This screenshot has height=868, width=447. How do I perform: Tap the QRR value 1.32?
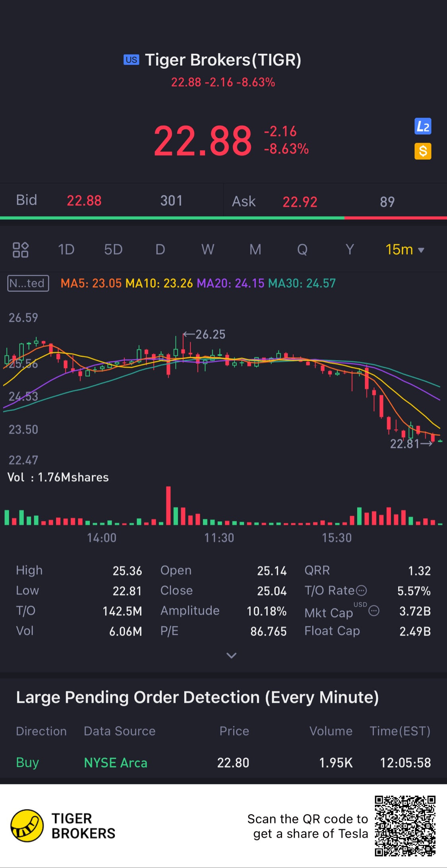pyautogui.click(x=420, y=571)
